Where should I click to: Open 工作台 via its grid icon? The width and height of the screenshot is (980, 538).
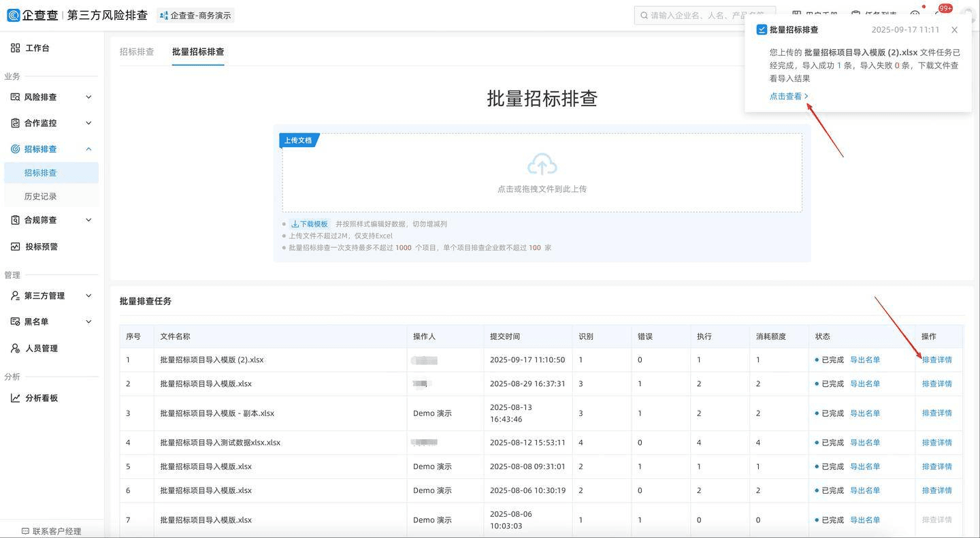(x=15, y=48)
